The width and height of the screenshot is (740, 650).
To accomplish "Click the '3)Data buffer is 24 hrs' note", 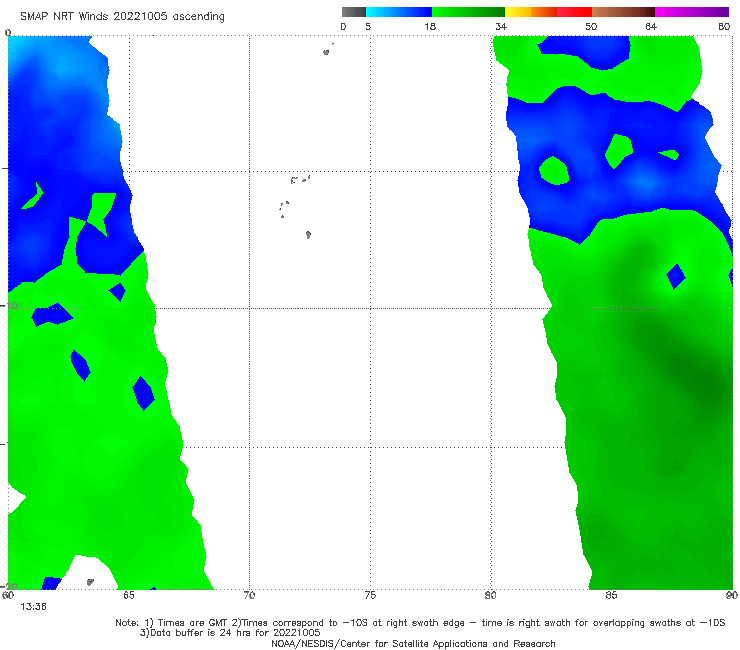I will pyautogui.click(x=230, y=633).
